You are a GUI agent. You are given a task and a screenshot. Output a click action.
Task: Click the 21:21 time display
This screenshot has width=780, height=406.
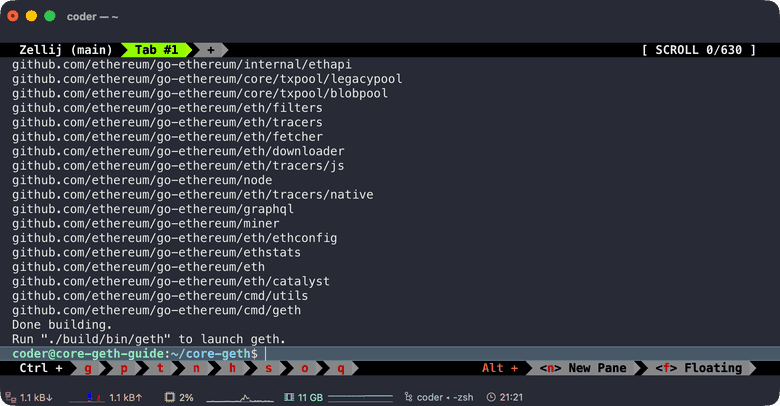511,398
